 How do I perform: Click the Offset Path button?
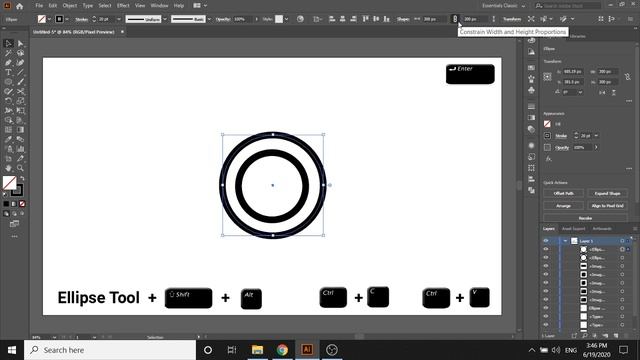click(x=564, y=193)
